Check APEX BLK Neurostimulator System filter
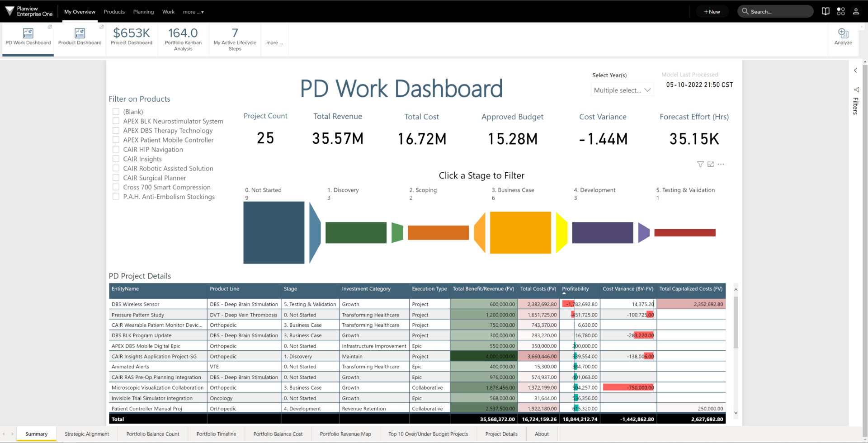Screen dimensions: 868x443 point(116,121)
